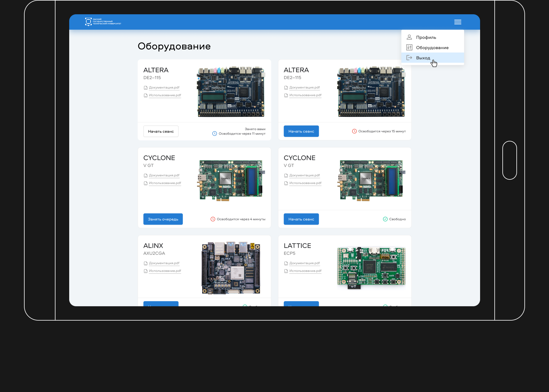Screen dimensions: 549x392
Task: Open Использование.pdf on first ALTERA card
Action: pyautogui.click(x=165, y=95)
